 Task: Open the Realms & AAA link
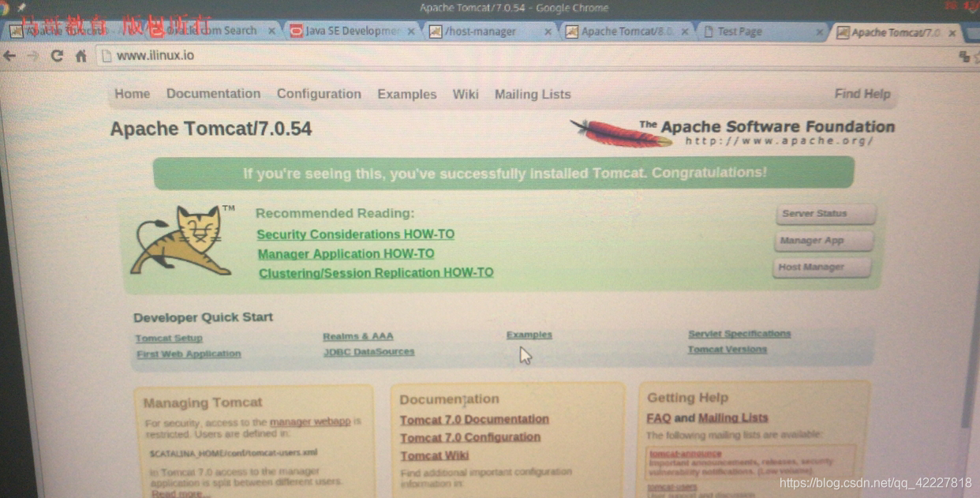coord(358,336)
